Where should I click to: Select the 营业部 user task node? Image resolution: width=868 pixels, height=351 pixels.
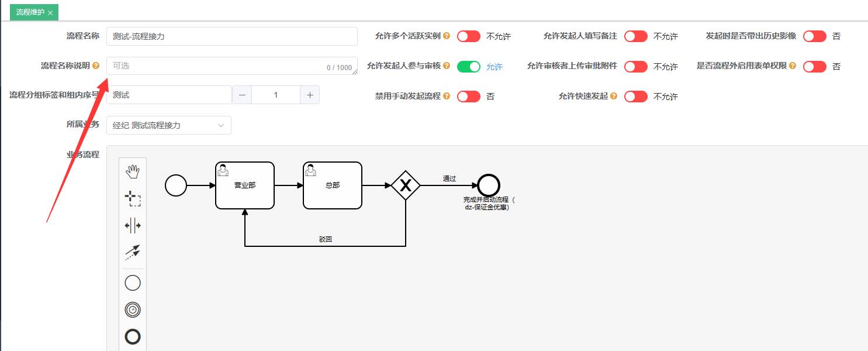pyautogui.click(x=245, y=185)
